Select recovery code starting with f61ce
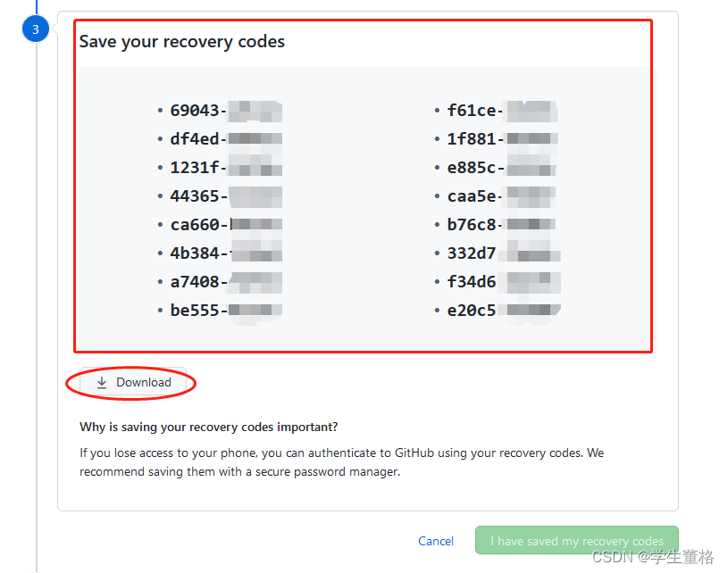728x573 pixels. tap(502, 111)
